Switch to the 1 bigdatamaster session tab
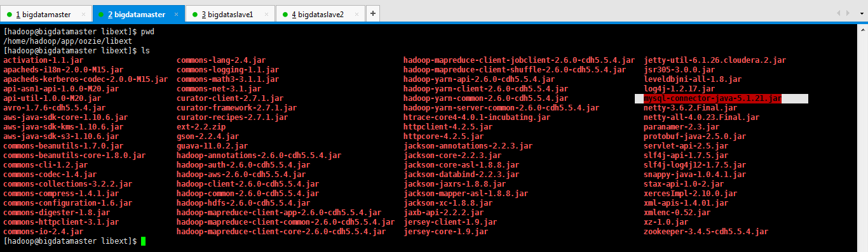Screen dimensions: 868x252 (x=45, y=14)
